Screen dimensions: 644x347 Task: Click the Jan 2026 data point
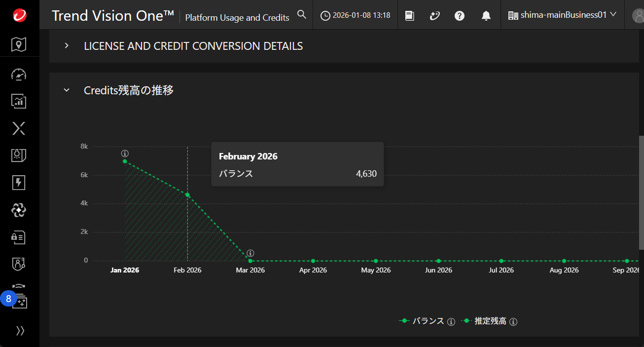pyautogui.click(x=125, y=161)
